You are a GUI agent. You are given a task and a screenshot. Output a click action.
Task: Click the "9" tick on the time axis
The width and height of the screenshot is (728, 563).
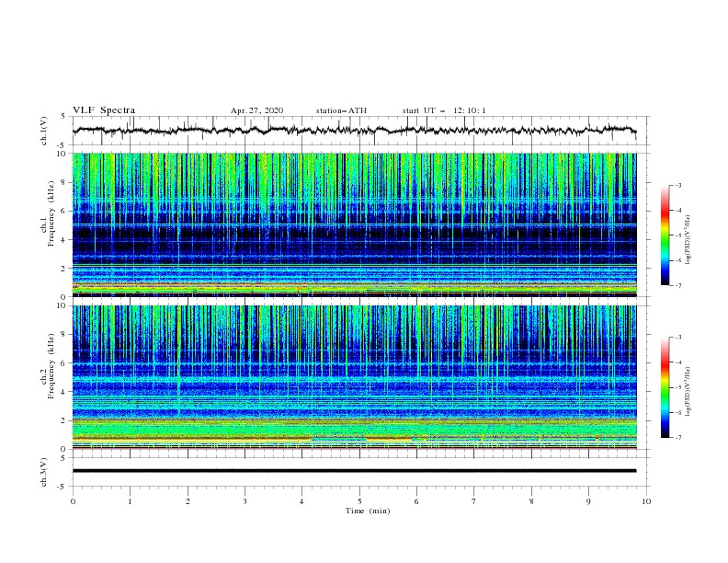pyautogui.click(x=588, y=501)
